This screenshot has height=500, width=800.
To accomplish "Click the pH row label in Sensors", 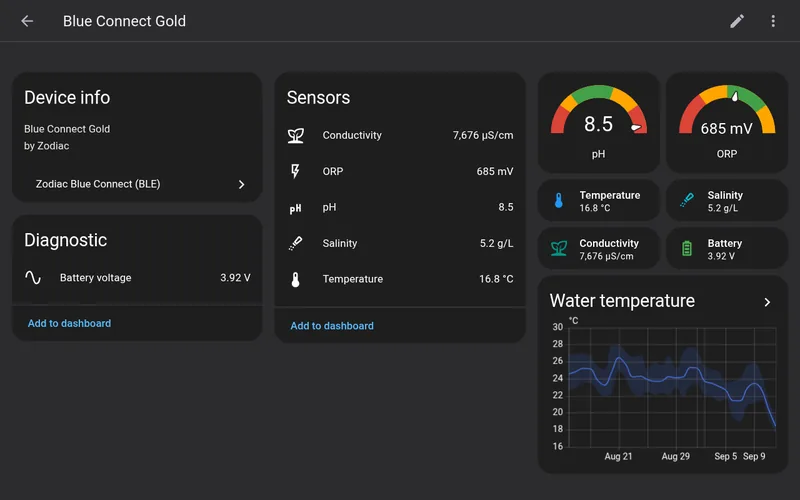I will point(329,207).
